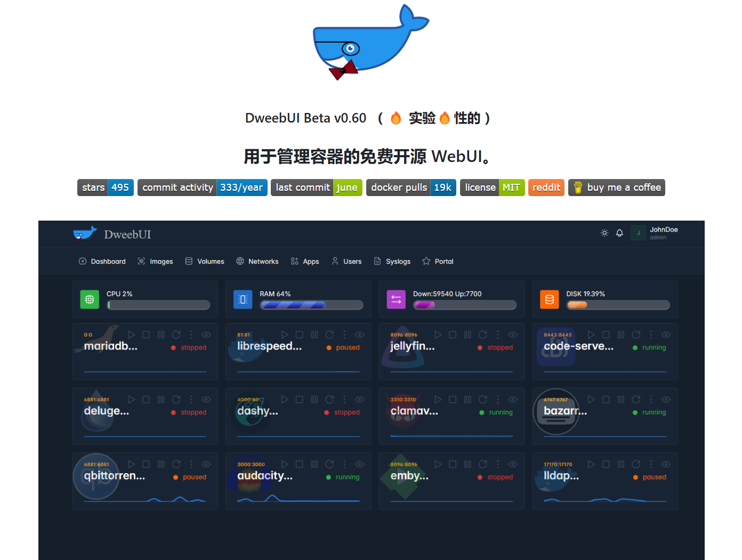This screenshot has width=742, height=560.
Task: Switch to the Images tab
Action: point(155,261)
